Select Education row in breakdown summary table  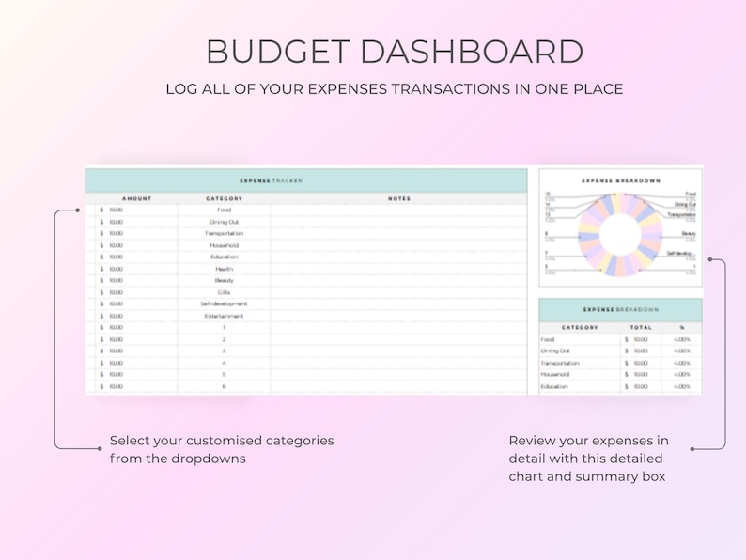pyautogui.click(x=620, y=387)
